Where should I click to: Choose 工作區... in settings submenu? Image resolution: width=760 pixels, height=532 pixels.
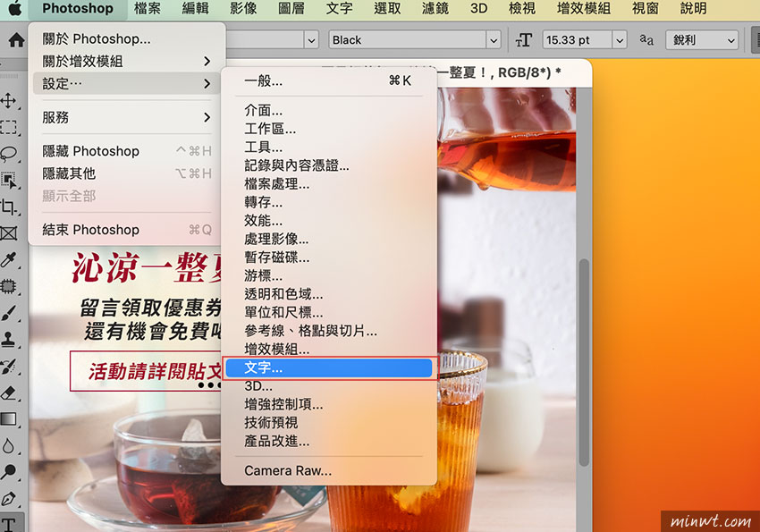[329, 129]
